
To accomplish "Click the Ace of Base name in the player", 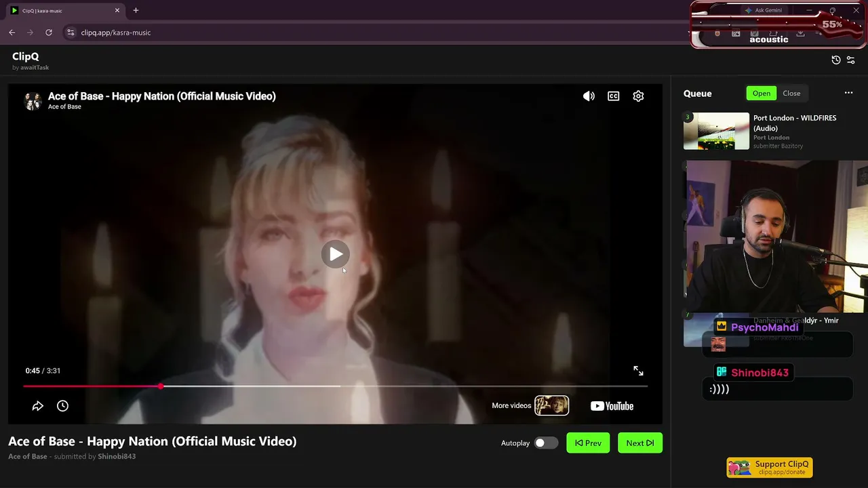I will [x=64, y=107].
